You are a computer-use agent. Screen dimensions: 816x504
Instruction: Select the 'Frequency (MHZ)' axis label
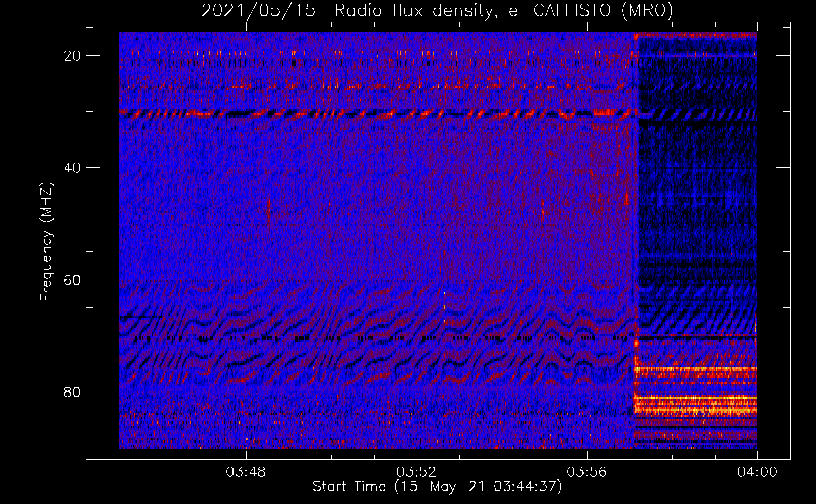46,242
